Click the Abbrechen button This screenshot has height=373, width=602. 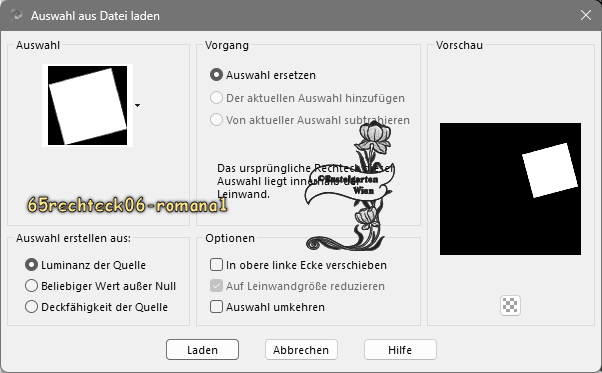point(301,350)
